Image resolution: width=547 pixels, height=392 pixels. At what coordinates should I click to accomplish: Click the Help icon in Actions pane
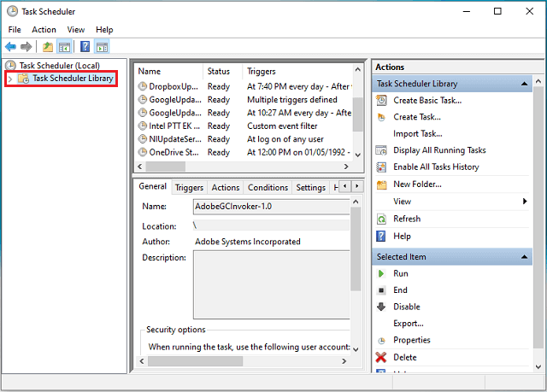[x=381, y=236]
